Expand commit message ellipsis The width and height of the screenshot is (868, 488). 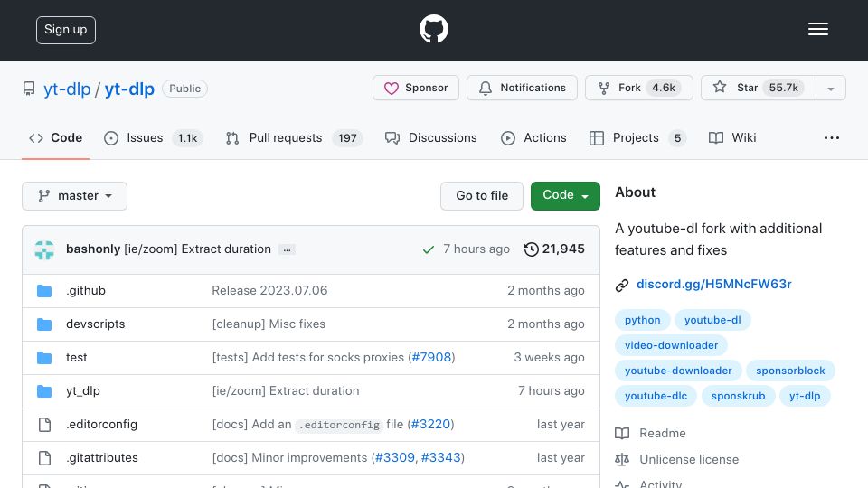click(x=287, y=249)
